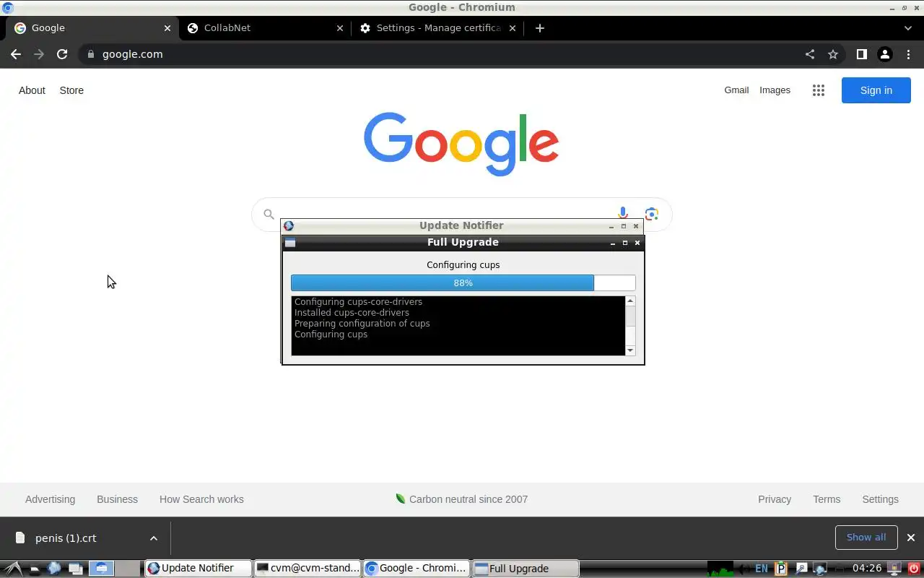Switch to the Settings - Manage certificates tab
924x578 pixels.
pyautogui.click(x=438, y=28)
